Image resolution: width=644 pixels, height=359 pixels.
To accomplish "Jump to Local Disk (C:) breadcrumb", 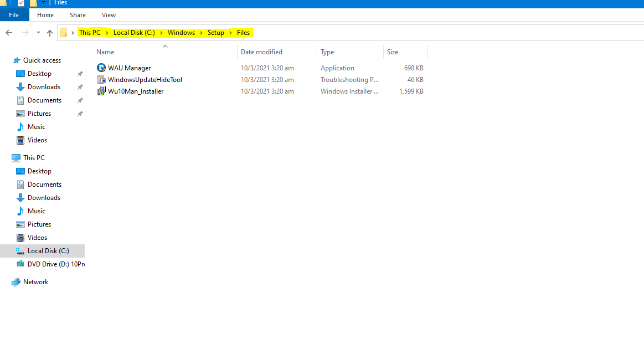I will [135, 33].
